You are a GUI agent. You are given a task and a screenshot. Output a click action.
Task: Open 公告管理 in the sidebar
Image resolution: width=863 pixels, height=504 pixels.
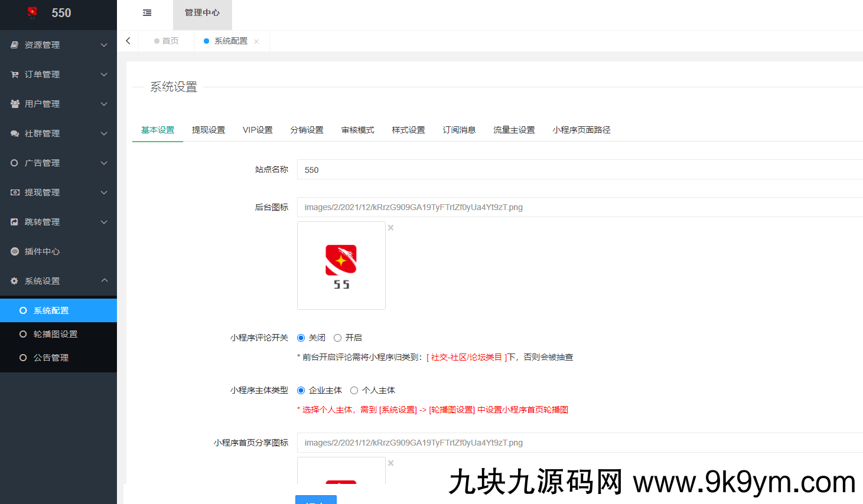[x=51, y=358]
